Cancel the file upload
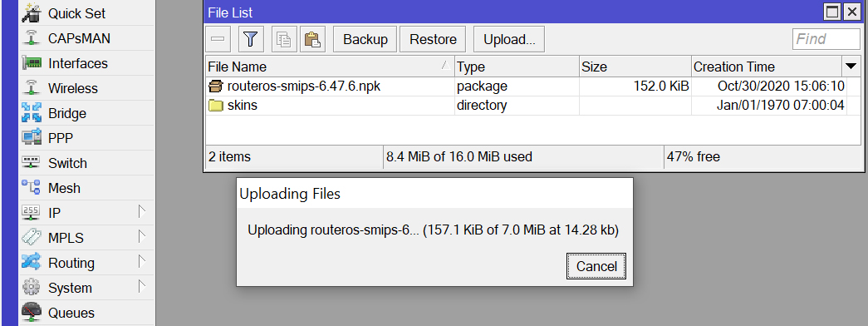Screen dimensions: 868x326 (596, 267)
